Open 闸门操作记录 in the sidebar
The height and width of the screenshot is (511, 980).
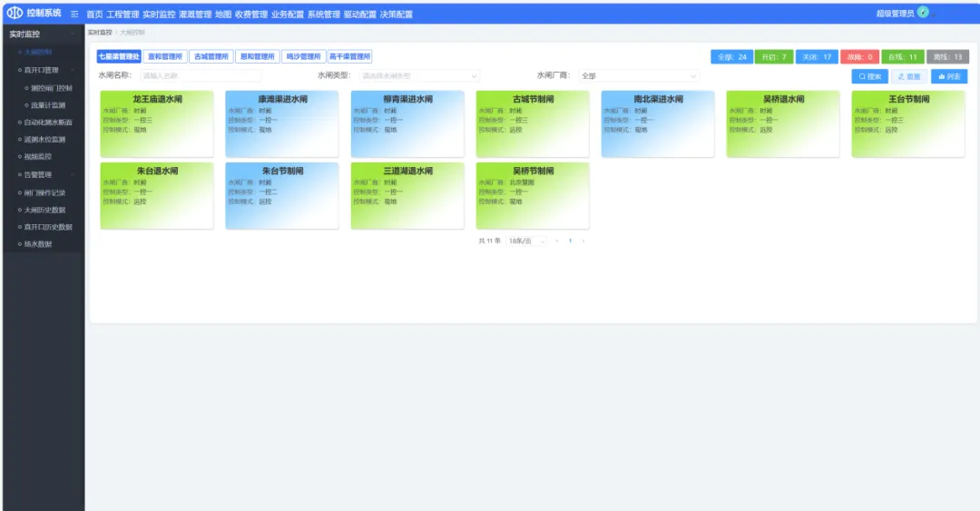click(44, 192)
